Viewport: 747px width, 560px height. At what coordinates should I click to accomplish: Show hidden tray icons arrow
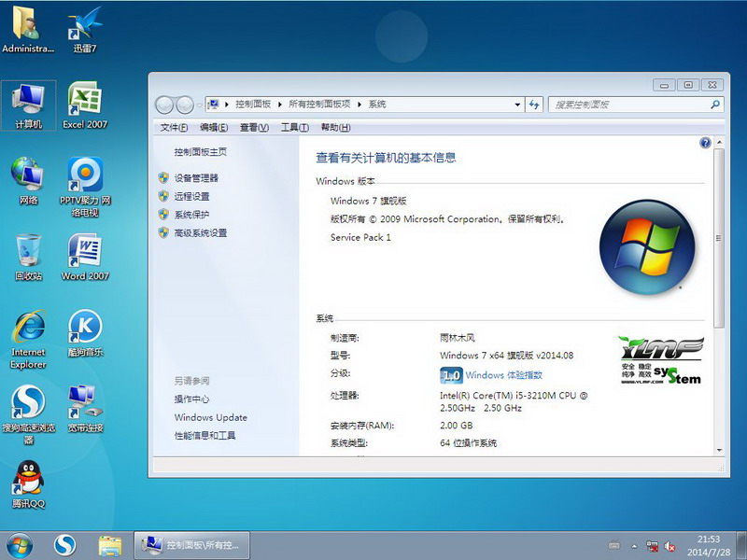[x=635, y=546]
